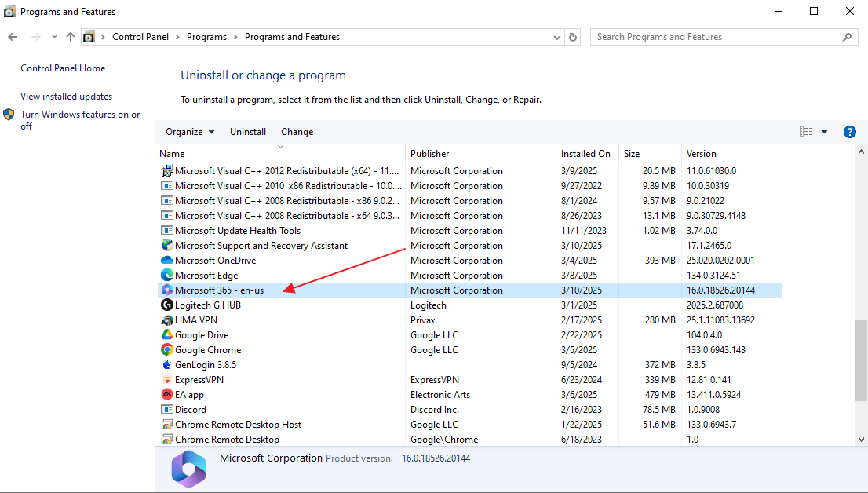The width and height of the screenshot is (868, 493).
Task: Click the Microsoft Support and Recovery Assistant icon
Action: pyautogui.click(x=166, y=246)
